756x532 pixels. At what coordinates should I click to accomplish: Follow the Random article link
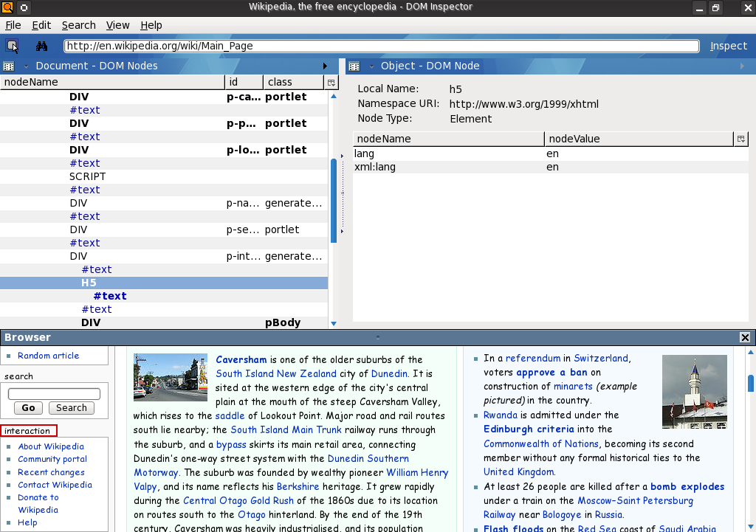48,356
